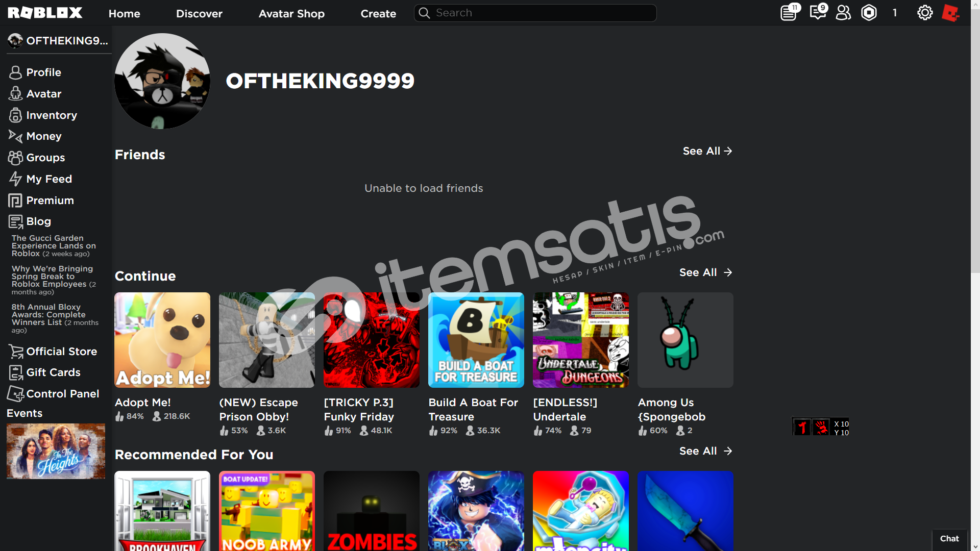The height and width of the screenshot is (551, 980).
Task: Click the Search input field
Action: [x=535, y=13]
